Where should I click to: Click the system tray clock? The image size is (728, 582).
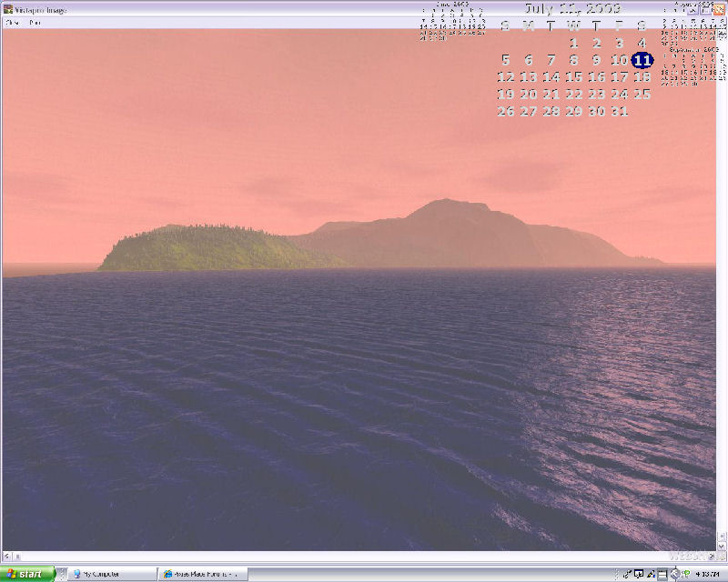click(706, 574)
